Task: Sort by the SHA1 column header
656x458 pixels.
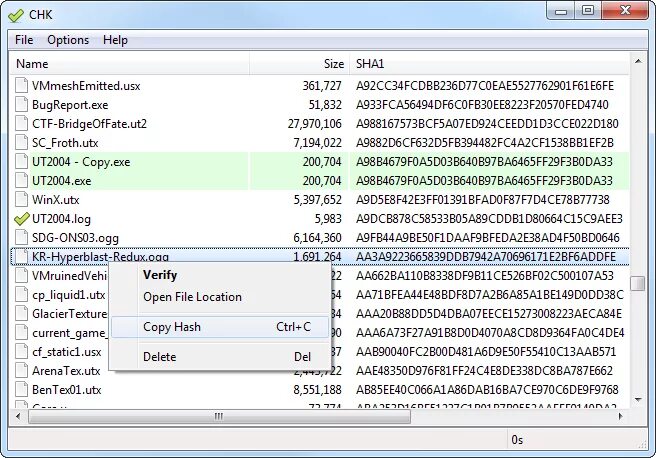Action: coord(489,64)
